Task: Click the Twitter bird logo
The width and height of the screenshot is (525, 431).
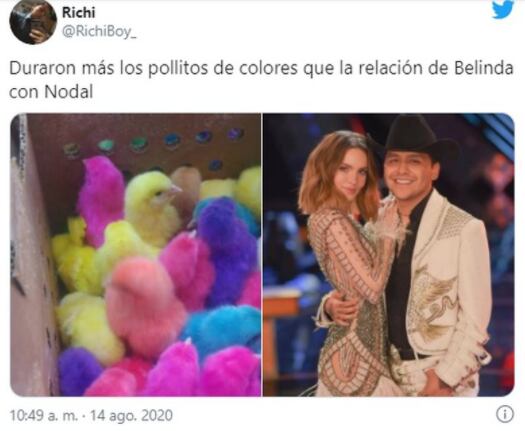Action: point(503,9)
